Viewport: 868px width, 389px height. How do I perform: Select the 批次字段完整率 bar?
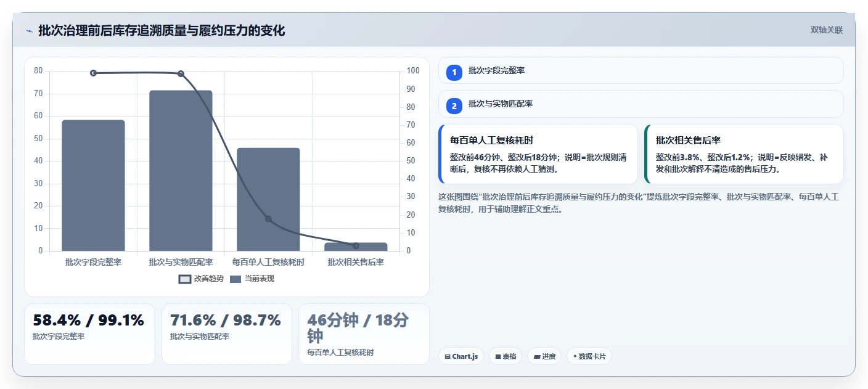93,186
